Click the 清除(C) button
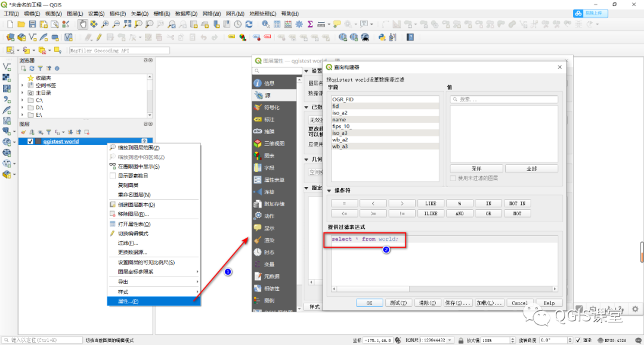 pos(427,303)
